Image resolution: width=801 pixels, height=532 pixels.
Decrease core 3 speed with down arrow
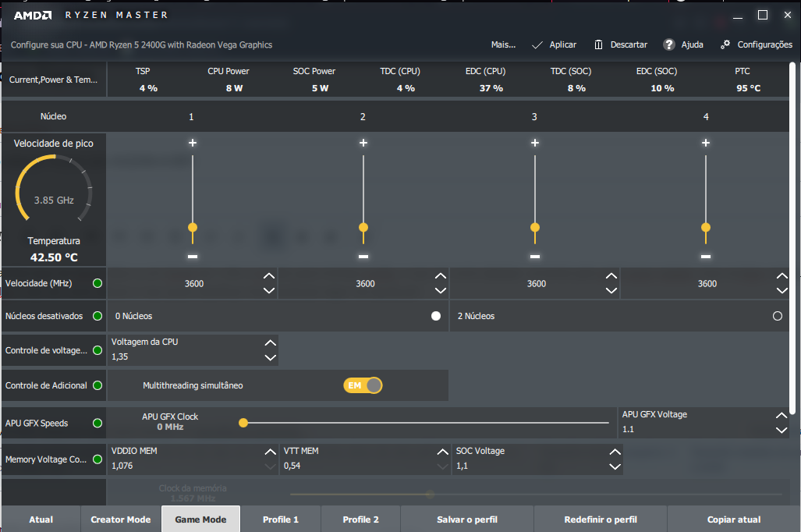pyautogui.click(x=611, y=290)
